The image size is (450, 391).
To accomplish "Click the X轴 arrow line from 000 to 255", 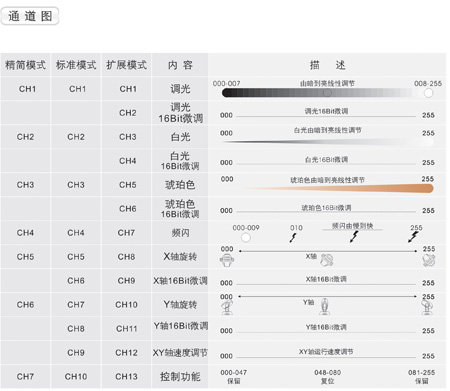I will pyautogui.click(x=328, y=251).
